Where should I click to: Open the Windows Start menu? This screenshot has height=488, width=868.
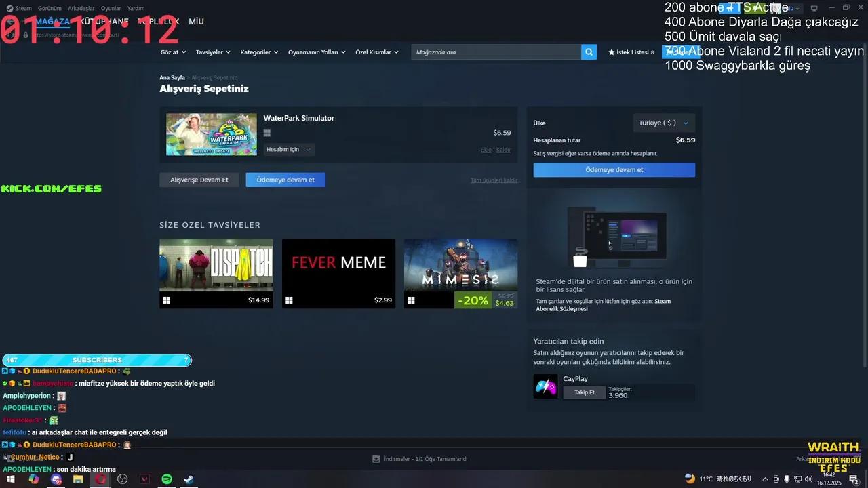(11, 479)
